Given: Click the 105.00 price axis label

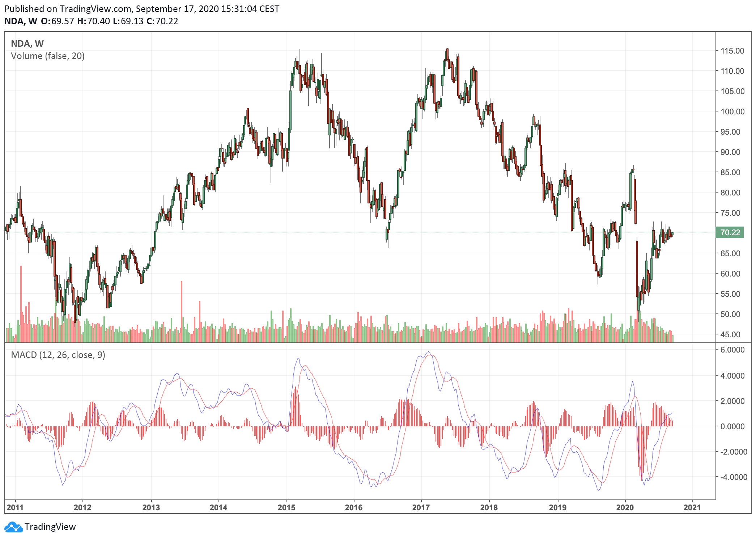Looking at the screenshot, I should (x=732, y=91).
